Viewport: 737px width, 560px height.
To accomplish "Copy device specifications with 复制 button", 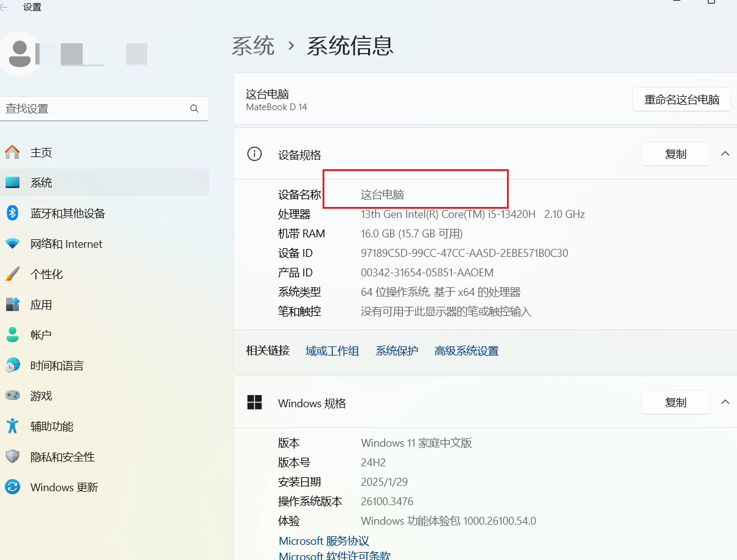I will point(676,154).
